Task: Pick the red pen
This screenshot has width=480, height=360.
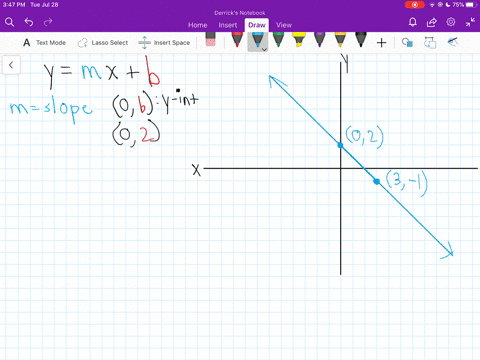Action: 237,40
